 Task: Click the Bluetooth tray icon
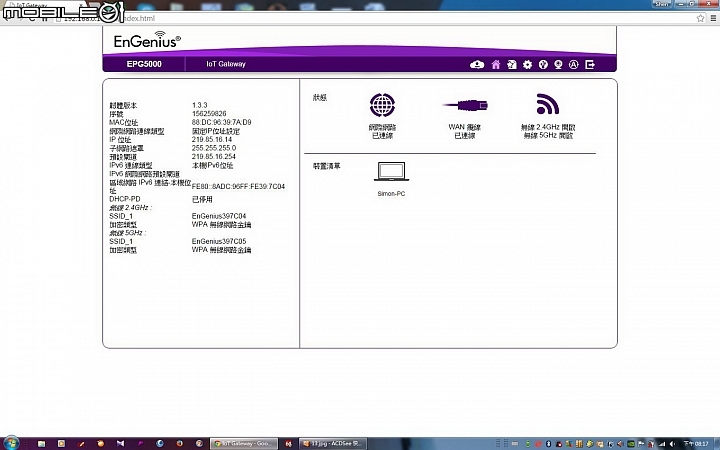coord(548,444)
